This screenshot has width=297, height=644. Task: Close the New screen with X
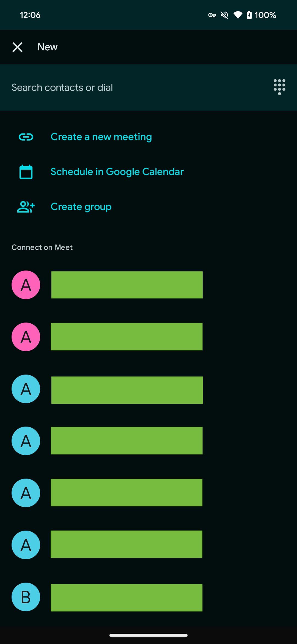coord(17,47)
